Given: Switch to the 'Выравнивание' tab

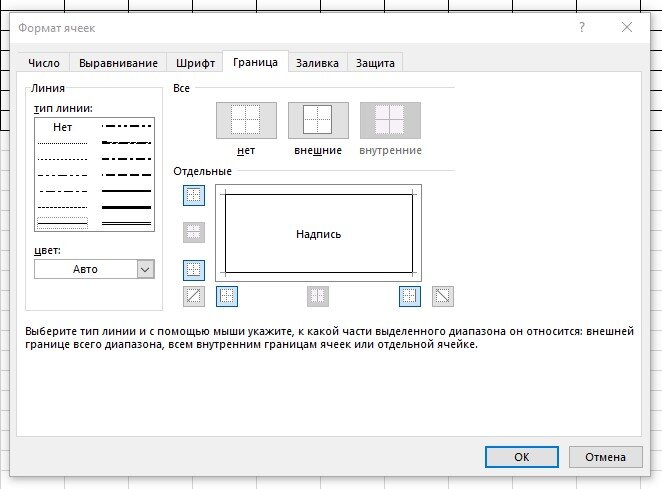Looking at the screenshot, I should click(118, 63).
